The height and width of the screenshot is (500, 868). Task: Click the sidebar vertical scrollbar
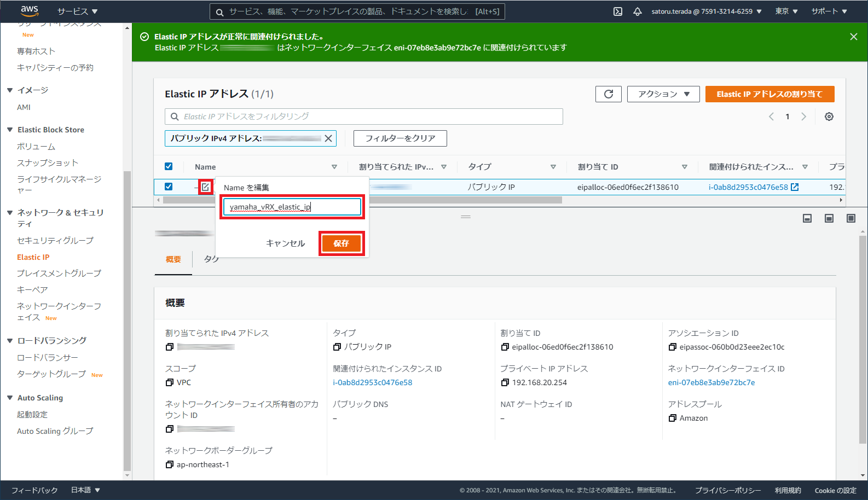(x=127, y=320)
